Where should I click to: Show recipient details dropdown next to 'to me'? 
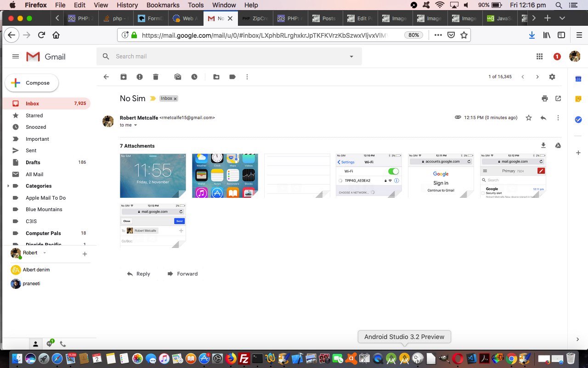tap(136, 125)
